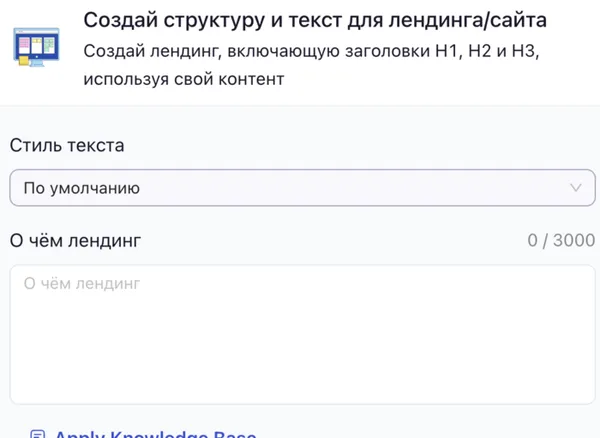Click the word "лендинга/сайта" in the title
Screen dimensions: 600x438
click(479, 20)
